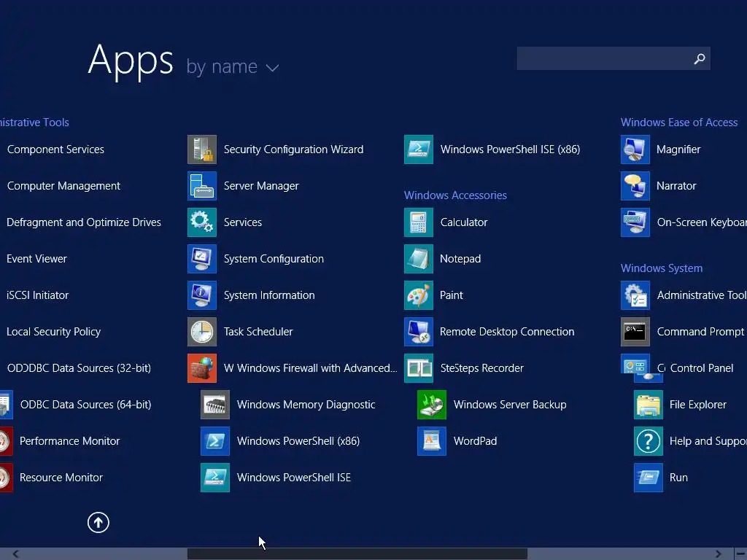This screenshot has height=560, width=747.
Task: Open Windows Memory Diagnostic icon
Action: coord(215,405)
